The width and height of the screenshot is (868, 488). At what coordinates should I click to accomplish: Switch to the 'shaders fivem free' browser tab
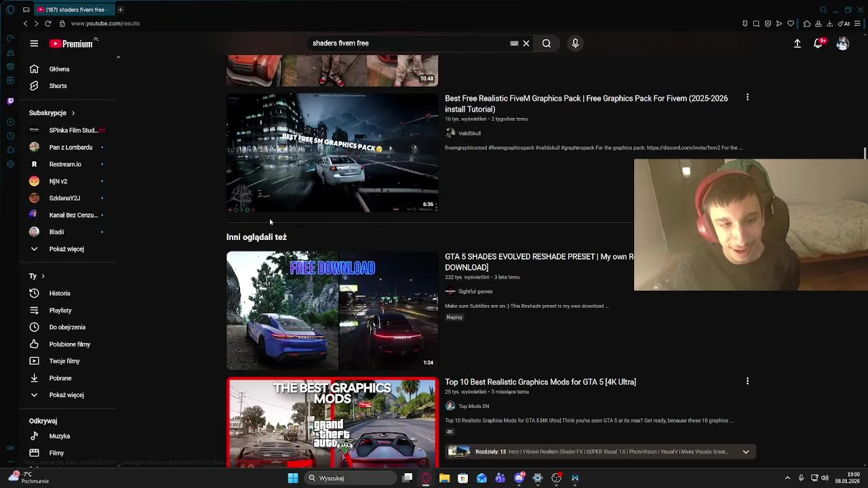73,9
